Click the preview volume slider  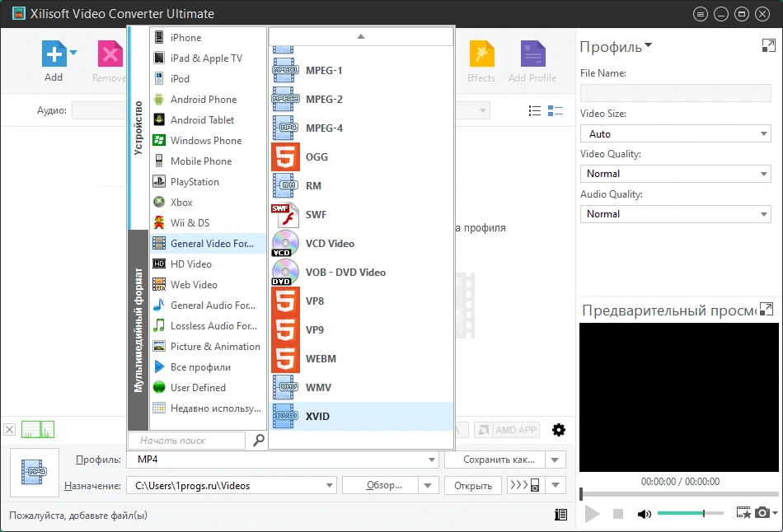click(690, 513)
